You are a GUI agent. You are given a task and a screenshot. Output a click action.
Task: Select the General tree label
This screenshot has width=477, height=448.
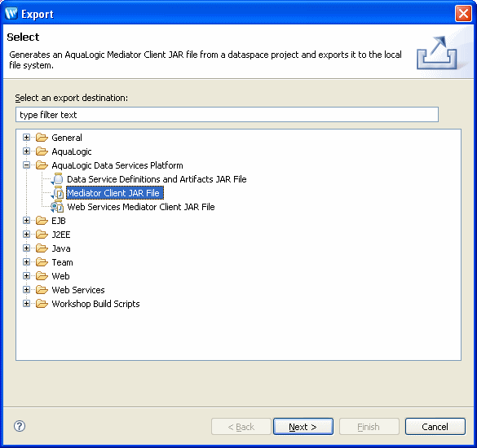[x=67, y=138]
